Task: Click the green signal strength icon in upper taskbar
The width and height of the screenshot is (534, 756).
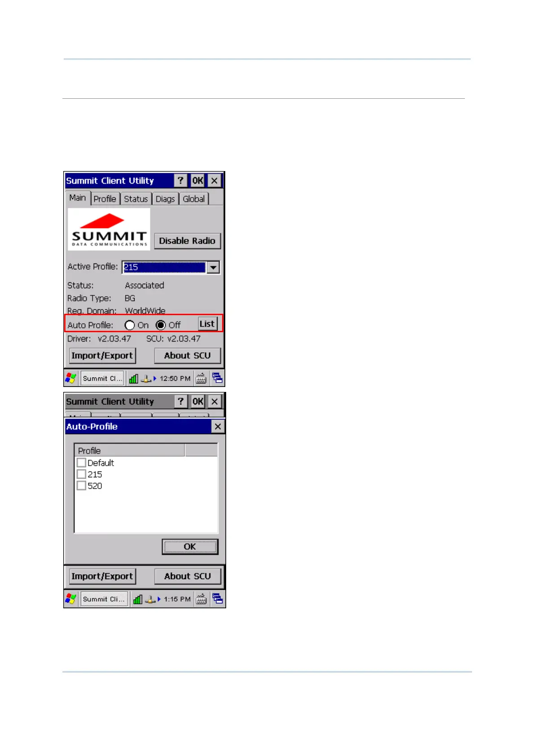Action: pyautogui.click(x=133, y=378)
